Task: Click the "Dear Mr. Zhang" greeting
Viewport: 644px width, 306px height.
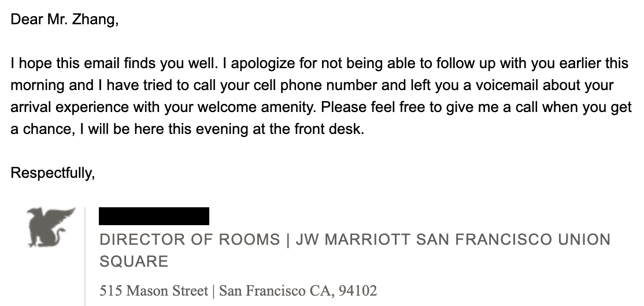Action: pyautogui.click(x=64, y=20)
